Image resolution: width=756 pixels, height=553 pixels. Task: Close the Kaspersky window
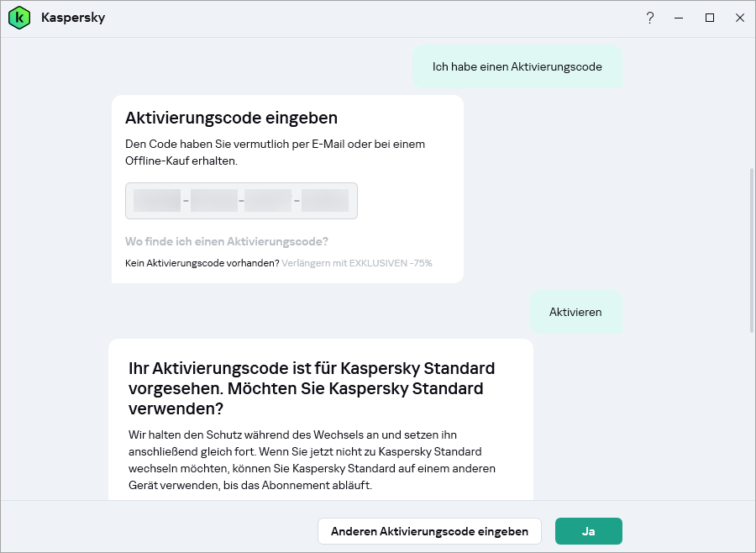coord(740,18)
